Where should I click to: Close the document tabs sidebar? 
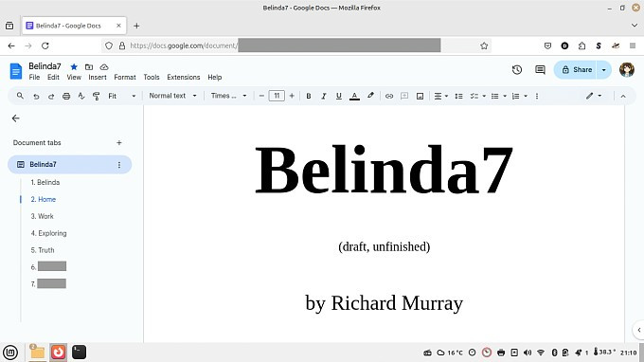[x=15, y=118]
